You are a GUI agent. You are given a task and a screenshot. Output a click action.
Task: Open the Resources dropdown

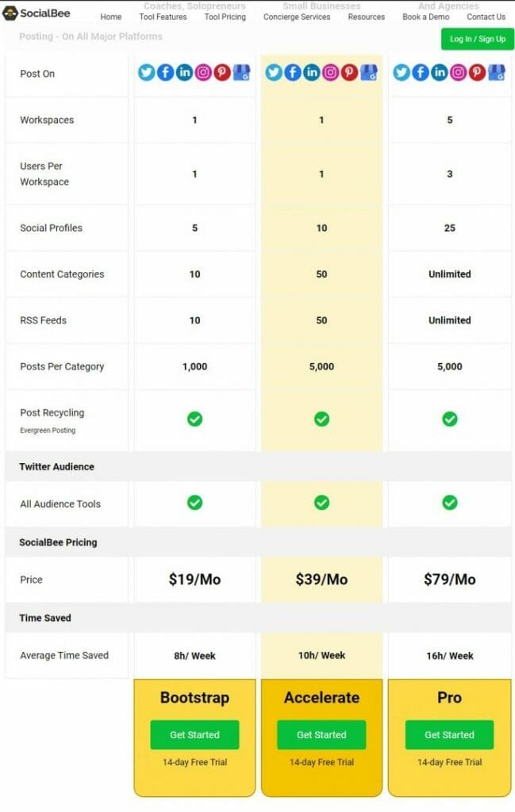[x=366, y=17]
